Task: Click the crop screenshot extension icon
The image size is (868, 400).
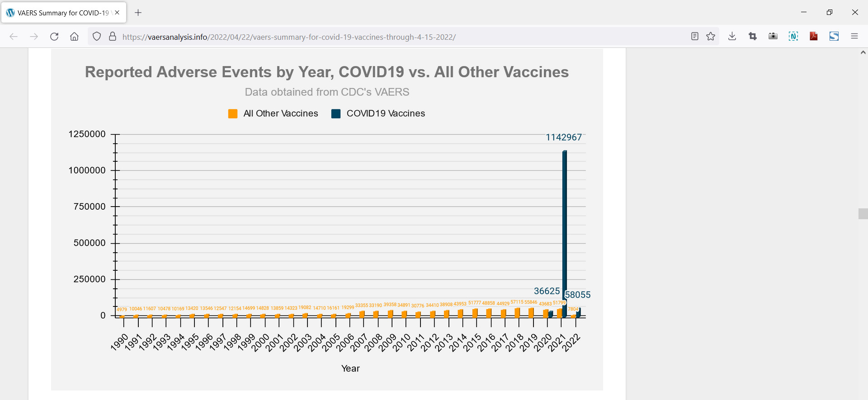Action: pyautogui.click(x=753, y=37)
